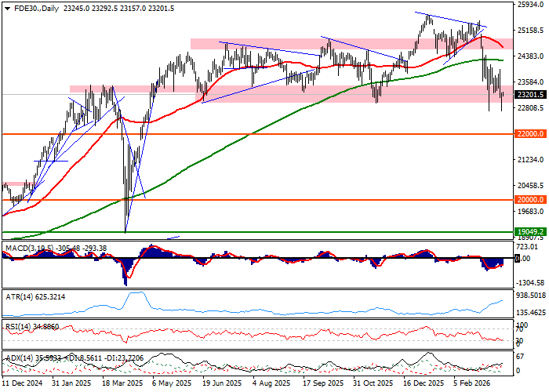Click the 11 Dec 2024 date label

[x=21, y=385]
